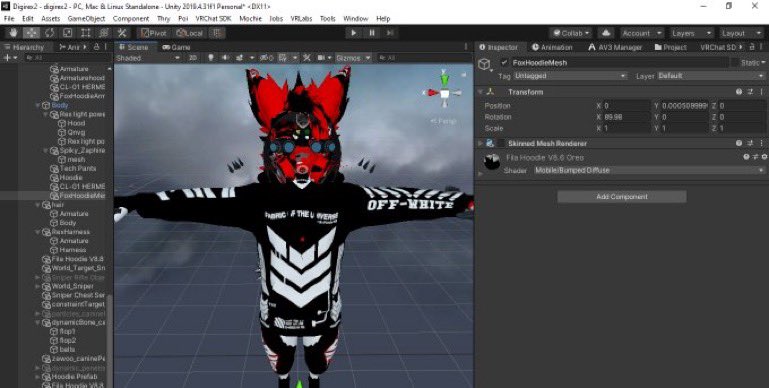Toggle scene lighting bulb icon
769x388 pixels.
tap(211, 58)
